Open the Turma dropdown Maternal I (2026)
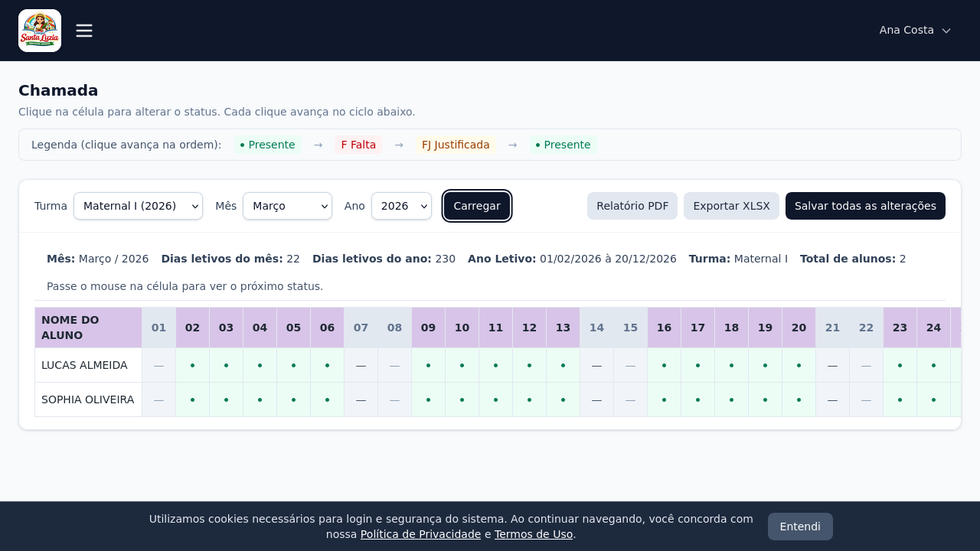The height and width of the screenshot is (551, 980). click(x=138, y=206)
